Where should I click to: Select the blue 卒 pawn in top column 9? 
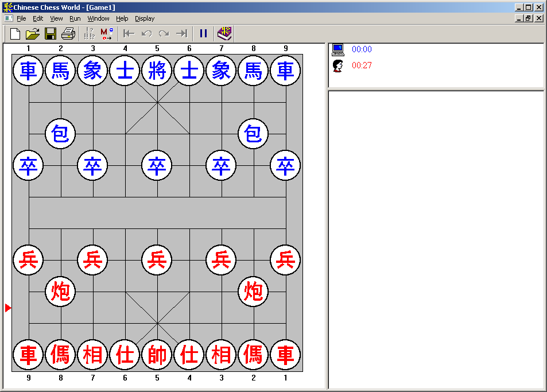[285, 165]
